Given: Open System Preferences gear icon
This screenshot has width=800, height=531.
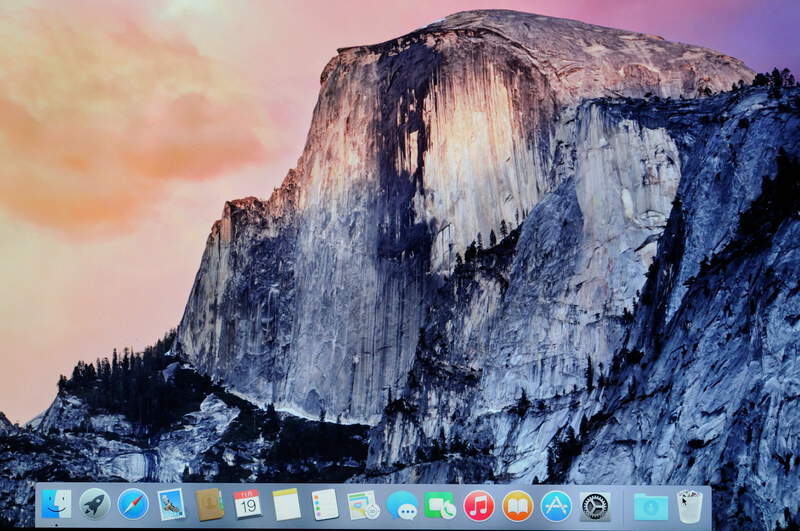Looking at the screenshot, I should [595, 507].
